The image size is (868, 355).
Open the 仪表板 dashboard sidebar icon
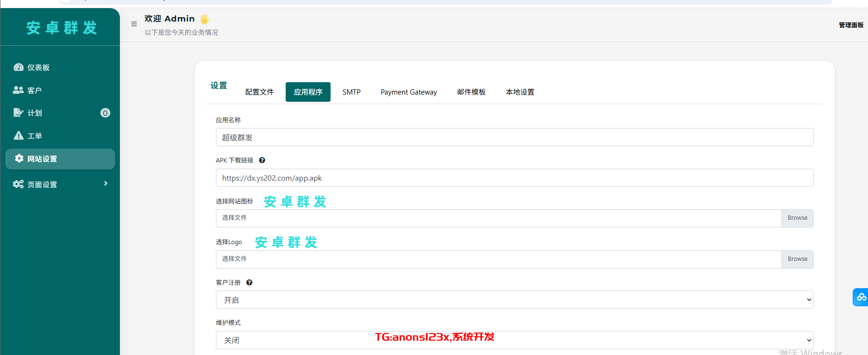tap(19, 67)
